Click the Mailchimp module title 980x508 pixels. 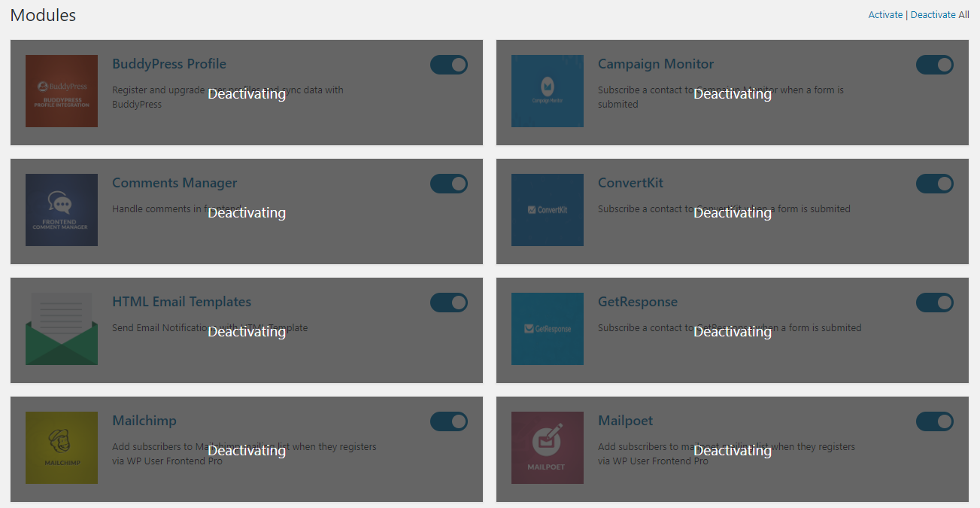pyautogui.click(x=144, y=421)
